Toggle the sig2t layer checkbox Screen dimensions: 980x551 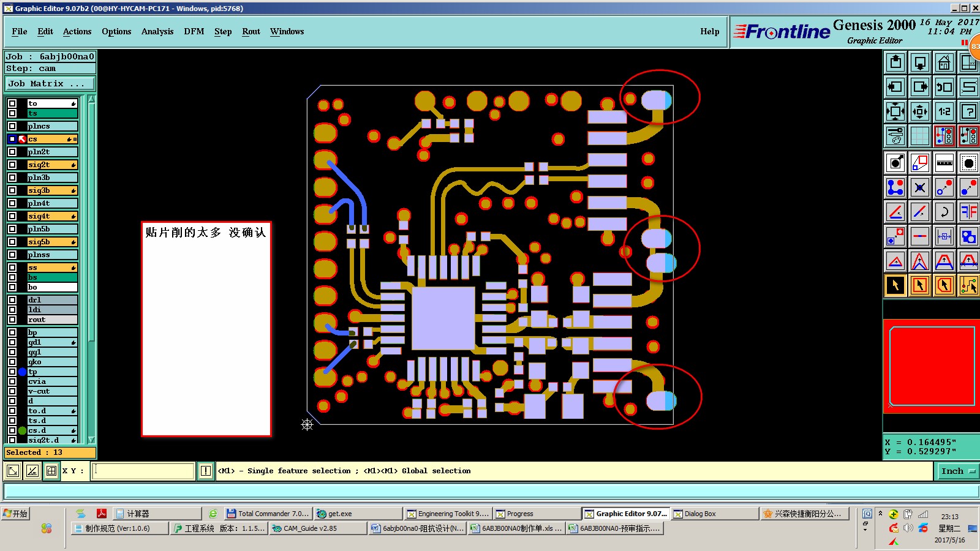point(12,165)
